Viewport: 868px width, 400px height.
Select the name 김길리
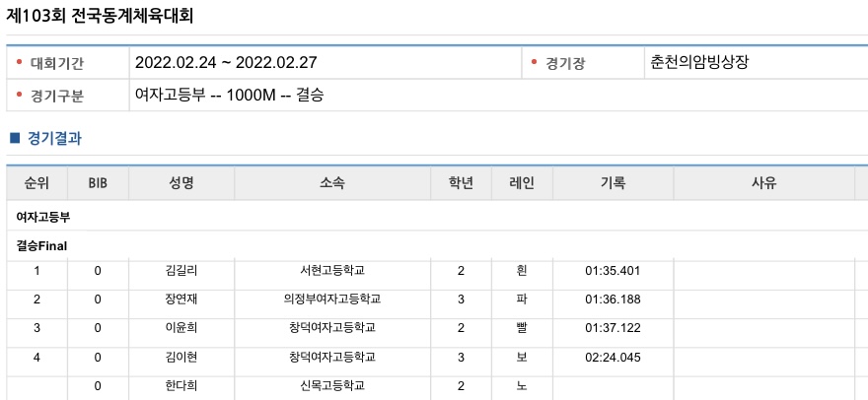click(x=181, y=271)
